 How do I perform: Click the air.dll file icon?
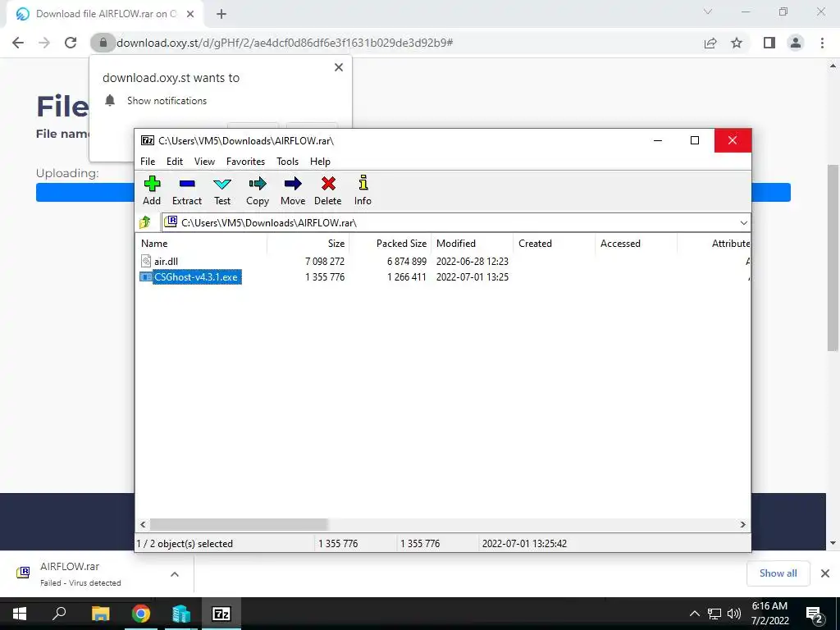pos(146,261)
